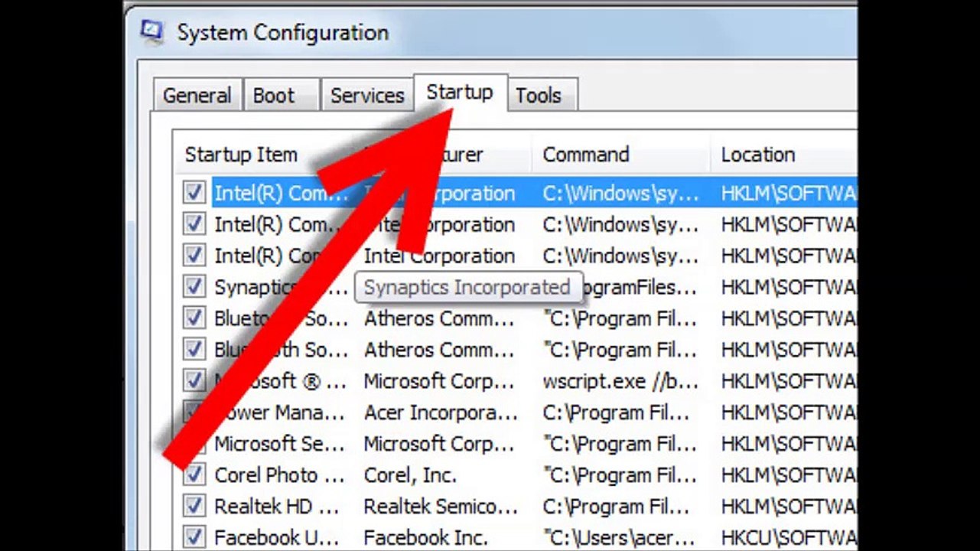Viewport: 980px width, 551px height.
Task: Select the Corel, Inc. manufacturer cell
Action: coord(410,475)
